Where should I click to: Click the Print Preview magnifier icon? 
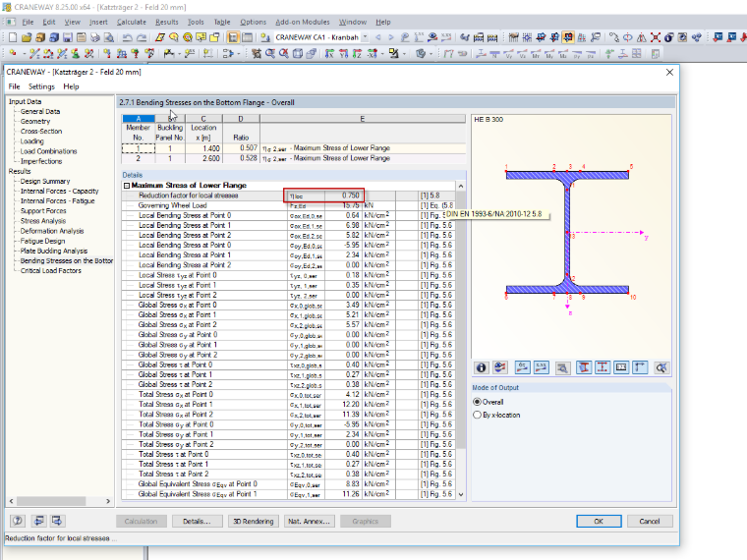pyautogui.click(x=109, y=37)
